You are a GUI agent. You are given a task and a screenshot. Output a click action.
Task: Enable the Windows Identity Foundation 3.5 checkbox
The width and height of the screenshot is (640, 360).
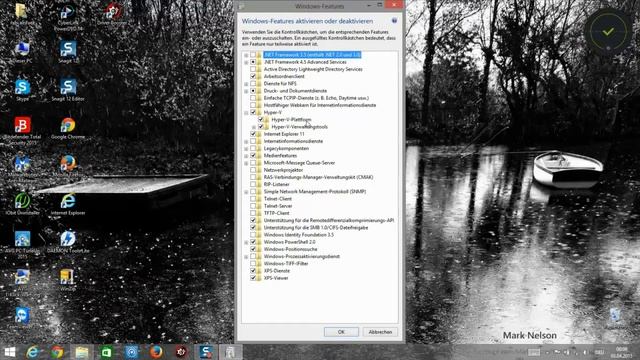tap(253, 235)
